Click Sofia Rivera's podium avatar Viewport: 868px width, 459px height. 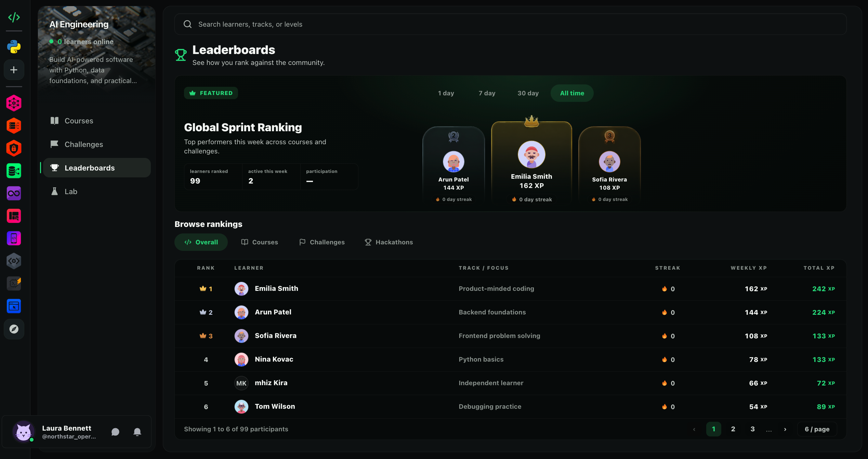click(609, 162)
